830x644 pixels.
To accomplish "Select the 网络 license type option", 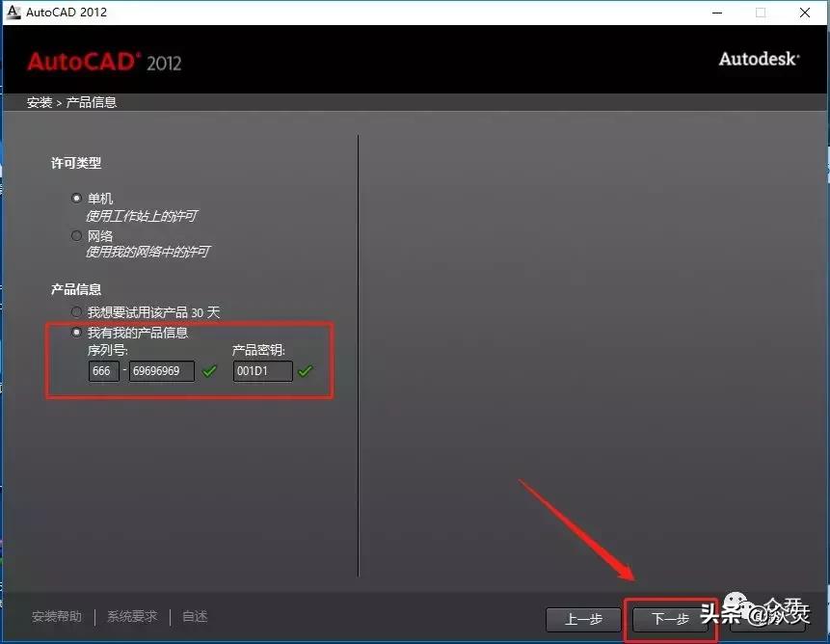I will tap(76, 235).
